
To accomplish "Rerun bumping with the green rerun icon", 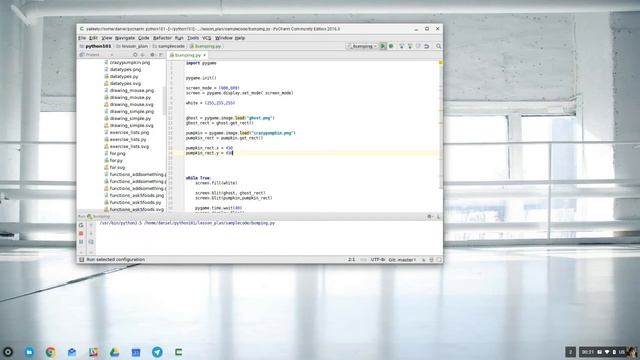I will pyautogui.click(x=81, y=225).
